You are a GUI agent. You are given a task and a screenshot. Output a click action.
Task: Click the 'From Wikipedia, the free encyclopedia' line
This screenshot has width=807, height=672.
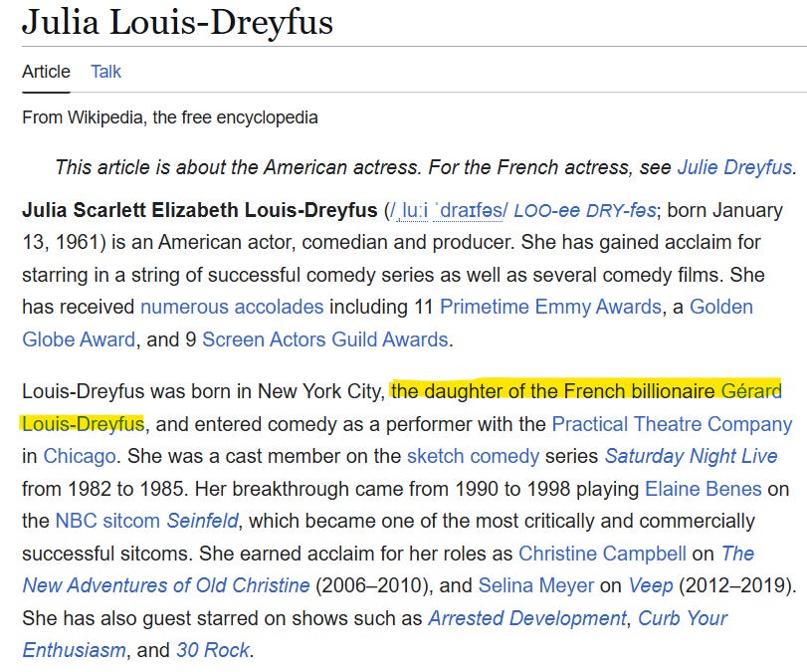pyautogui.click(x=170, y=117)
